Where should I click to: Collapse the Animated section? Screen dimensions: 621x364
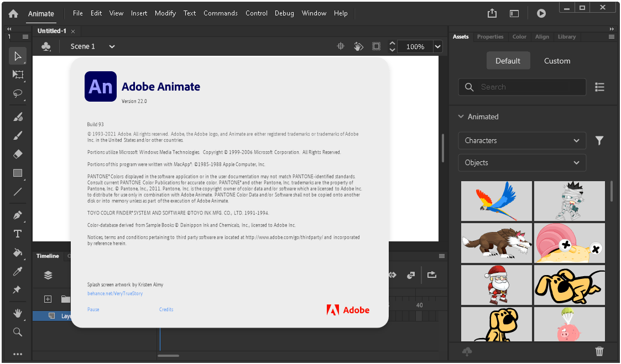tap(461, 117)
